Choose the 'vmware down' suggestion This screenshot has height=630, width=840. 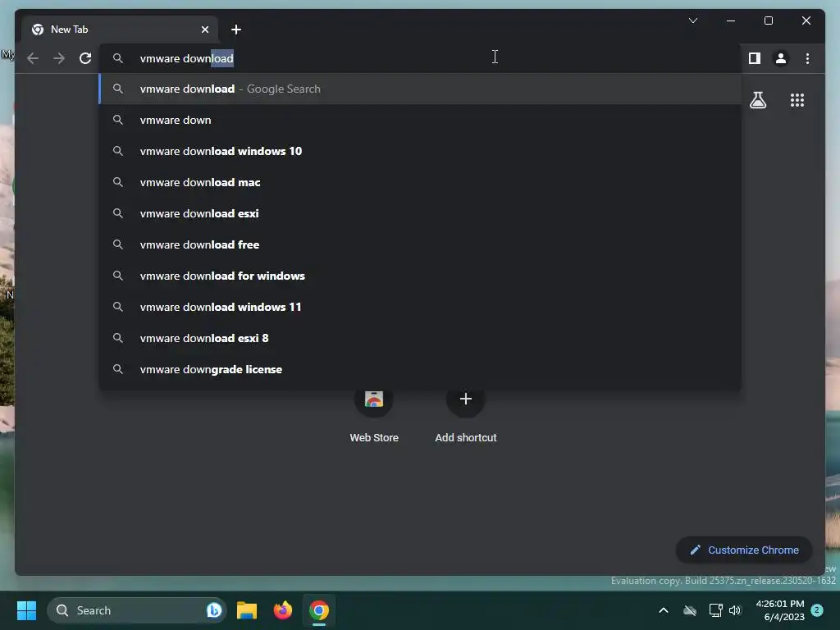coord(421,120)
